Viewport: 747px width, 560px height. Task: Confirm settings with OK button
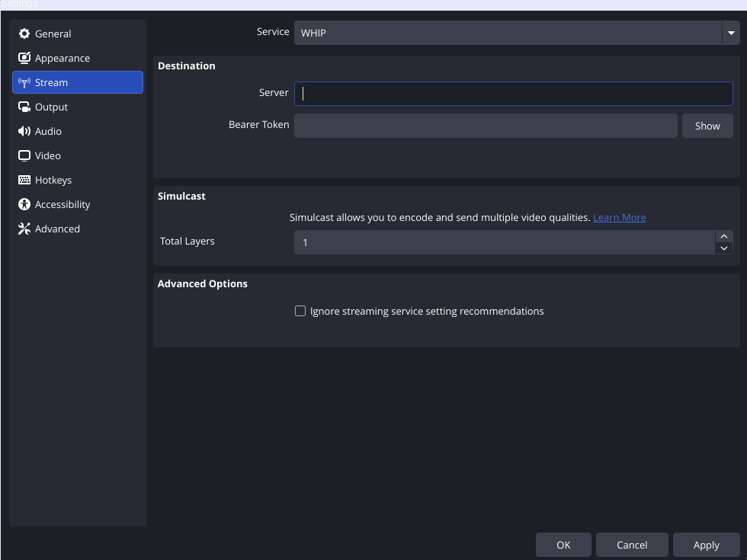click(563, 545)
